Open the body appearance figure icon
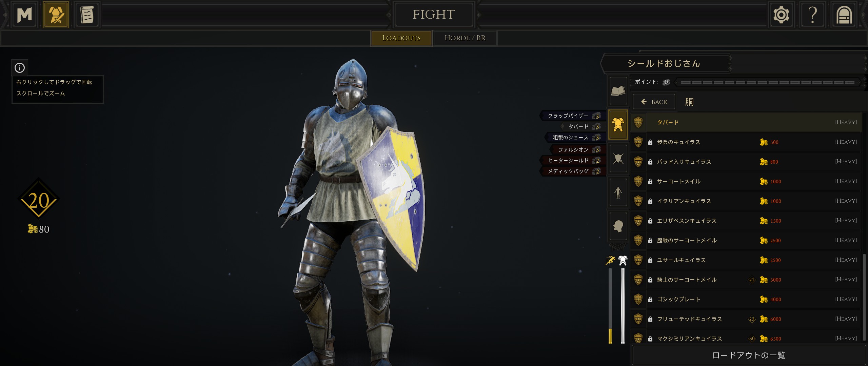 pyautogui.click(x=618, y=192)
